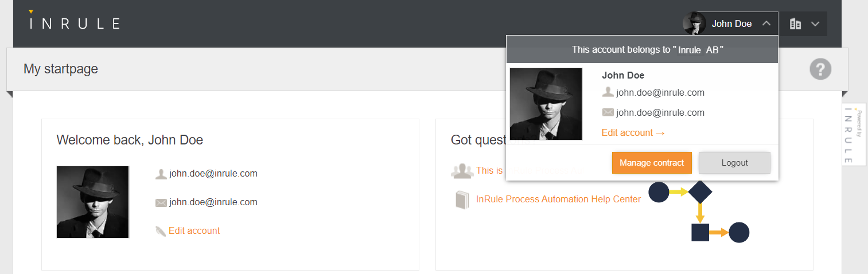Follow Edit account link in popup panel
The height and width of the screenshot is (274, 868).
coord(633,132)
